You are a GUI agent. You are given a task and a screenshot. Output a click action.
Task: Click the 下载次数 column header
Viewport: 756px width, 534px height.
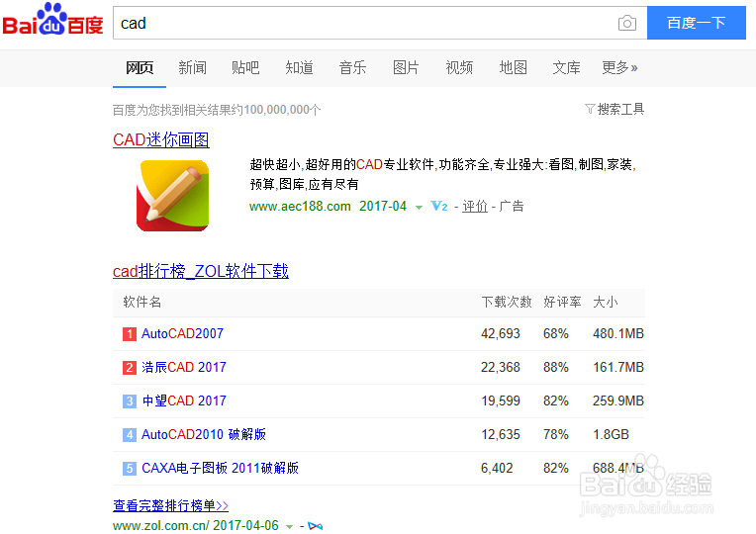pyautogui.click(x=507, y=303)
